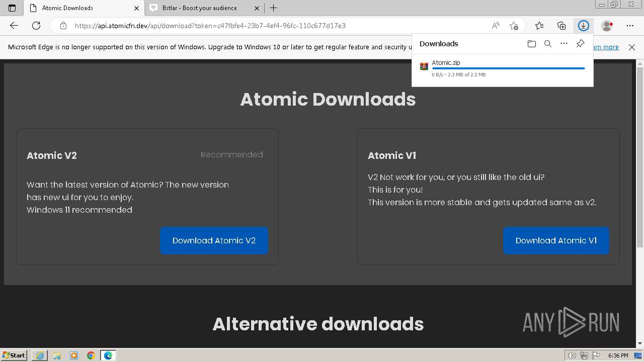Click the Atomic.zip archive file icon

[x=424, y=66]
